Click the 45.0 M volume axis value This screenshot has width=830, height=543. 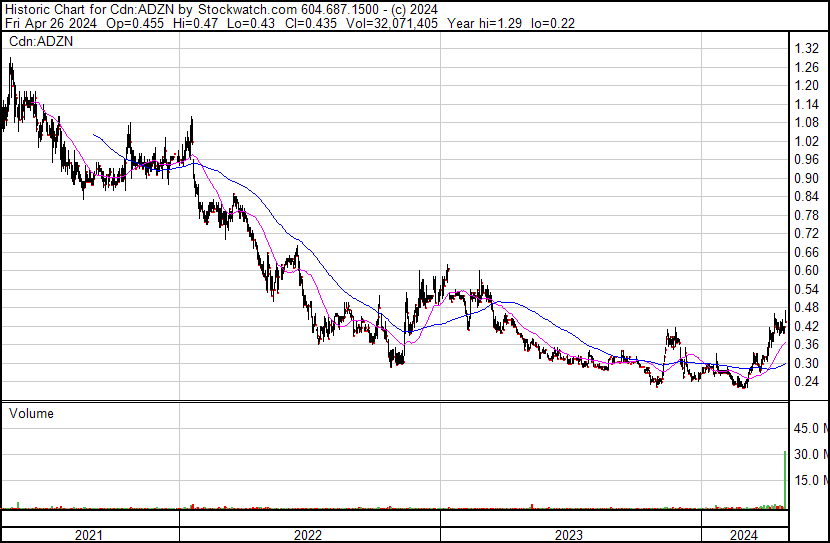tap(811, 428)
